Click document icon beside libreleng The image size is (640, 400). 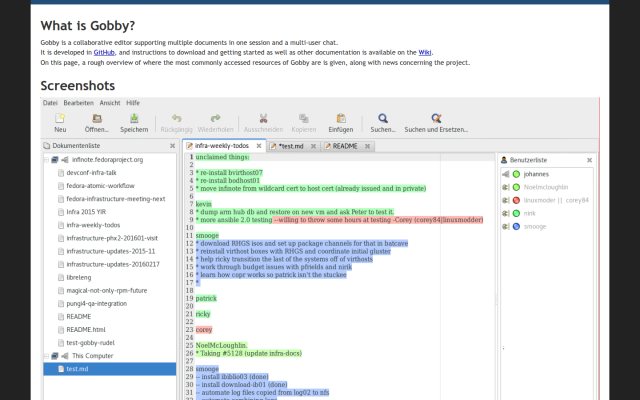coord(61,278)
